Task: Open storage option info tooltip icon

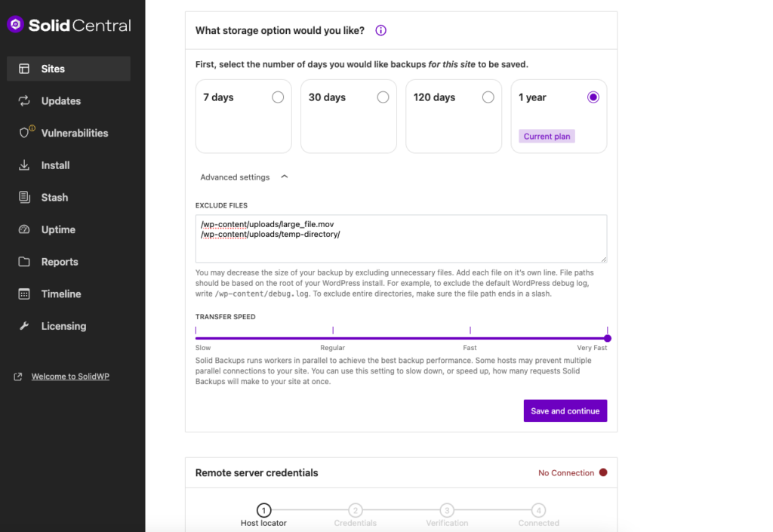Action: (380, 31)
